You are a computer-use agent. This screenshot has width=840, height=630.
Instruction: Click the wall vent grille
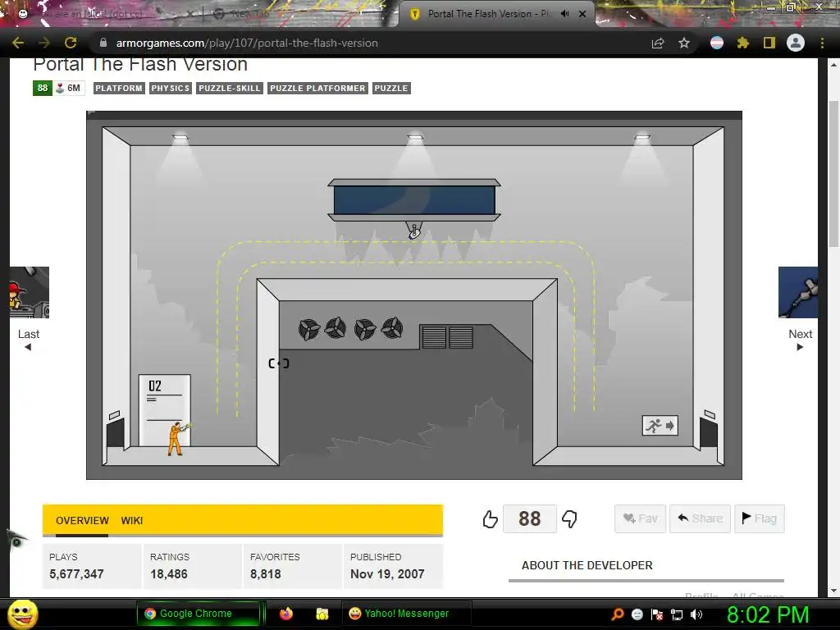pos(447,337)
